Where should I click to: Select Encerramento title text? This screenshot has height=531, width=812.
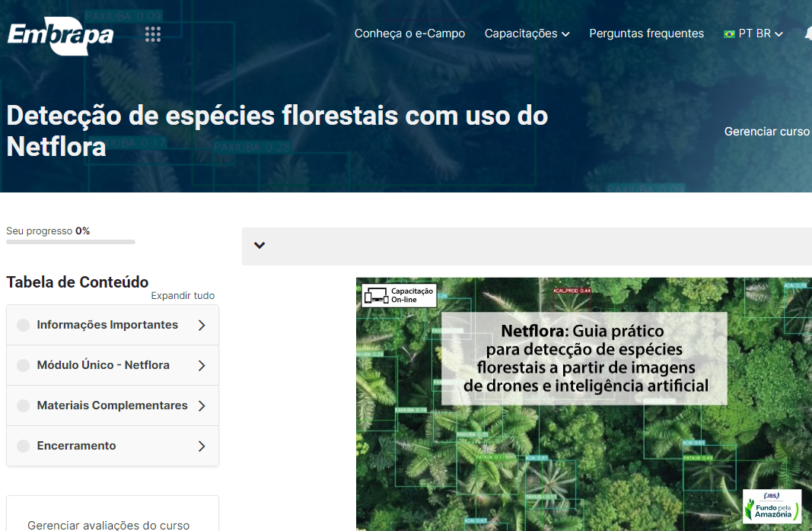76,446
